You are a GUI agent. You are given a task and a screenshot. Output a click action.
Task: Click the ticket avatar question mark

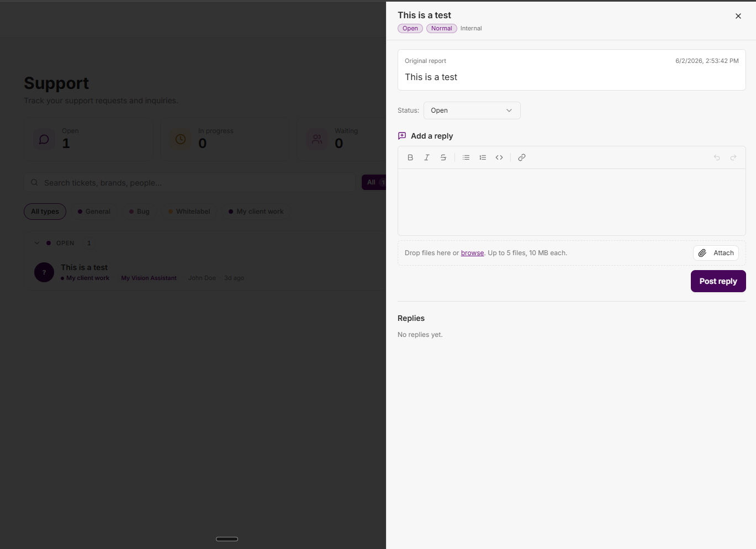44,272
